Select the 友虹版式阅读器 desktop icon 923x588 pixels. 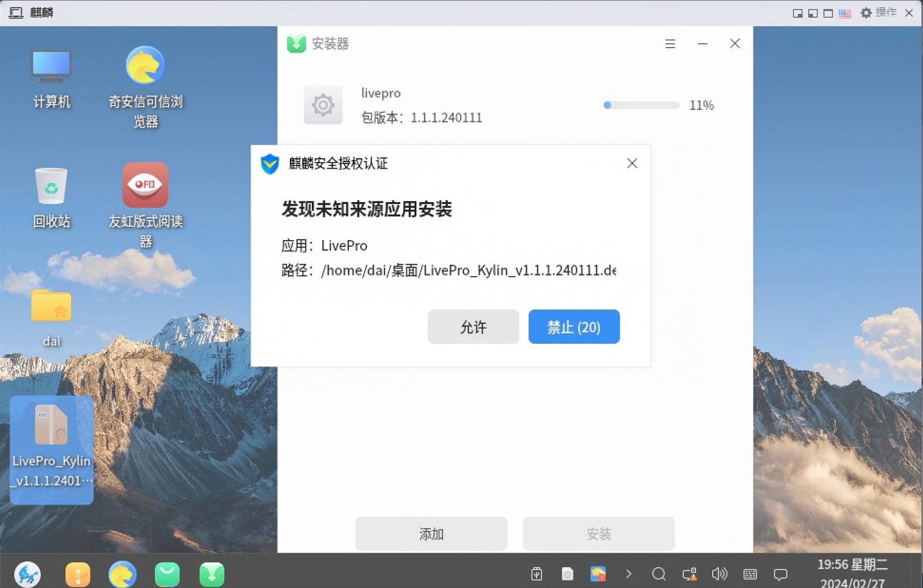(x=145, y=205)
